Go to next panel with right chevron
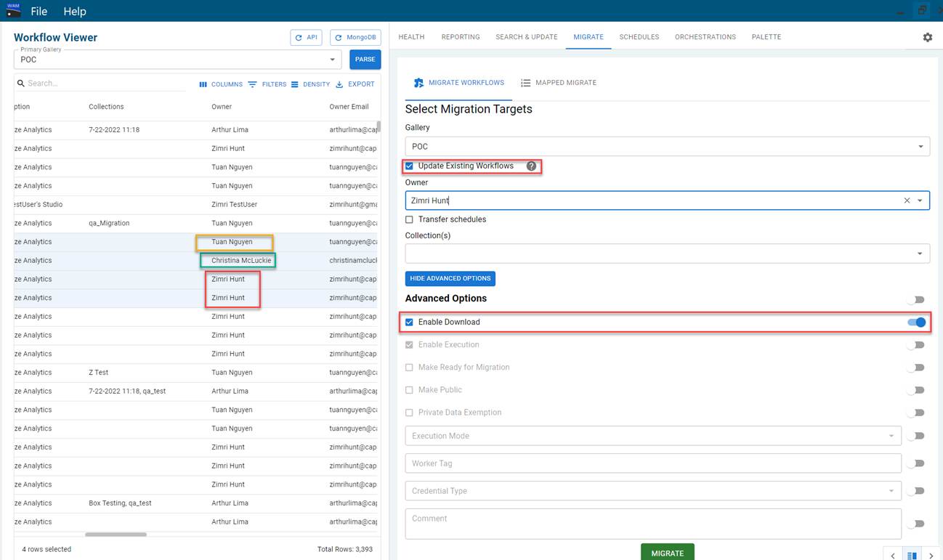Viewport: 943px width, 560px height. coord(931,556)
